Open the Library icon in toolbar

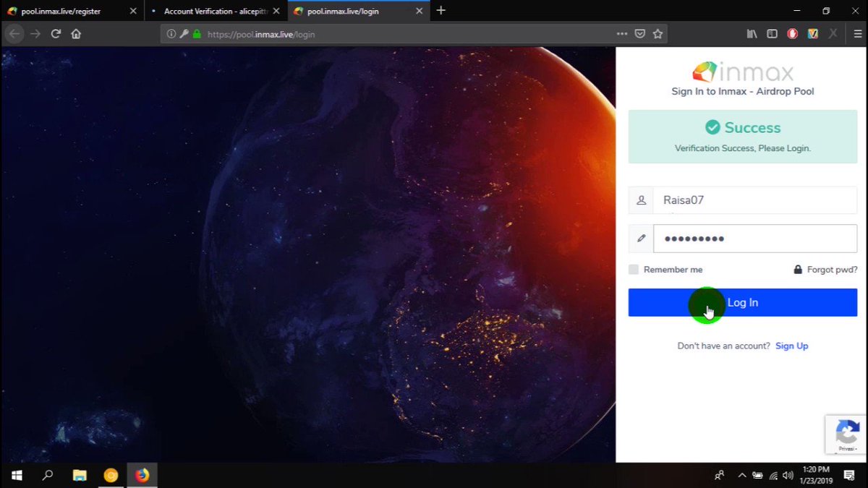[x=752, y=34]
